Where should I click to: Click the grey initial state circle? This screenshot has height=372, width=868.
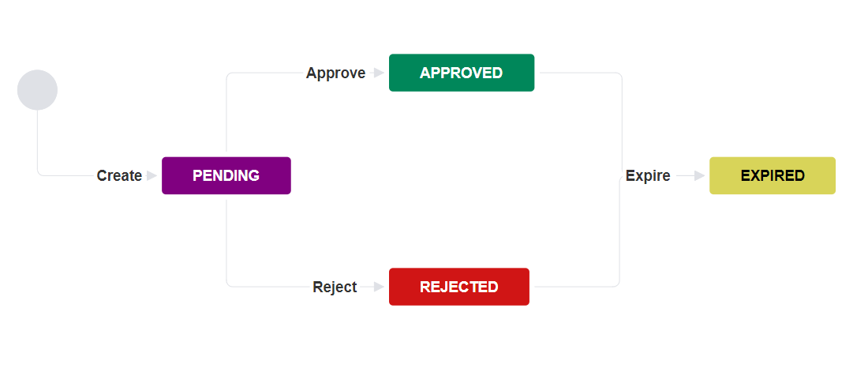pos(37,90)
